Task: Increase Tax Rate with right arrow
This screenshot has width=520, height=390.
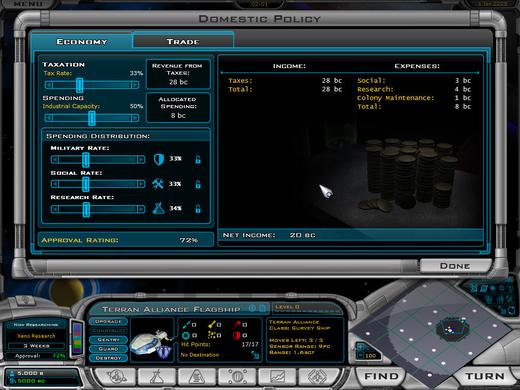Action: [x=135, y=85]
